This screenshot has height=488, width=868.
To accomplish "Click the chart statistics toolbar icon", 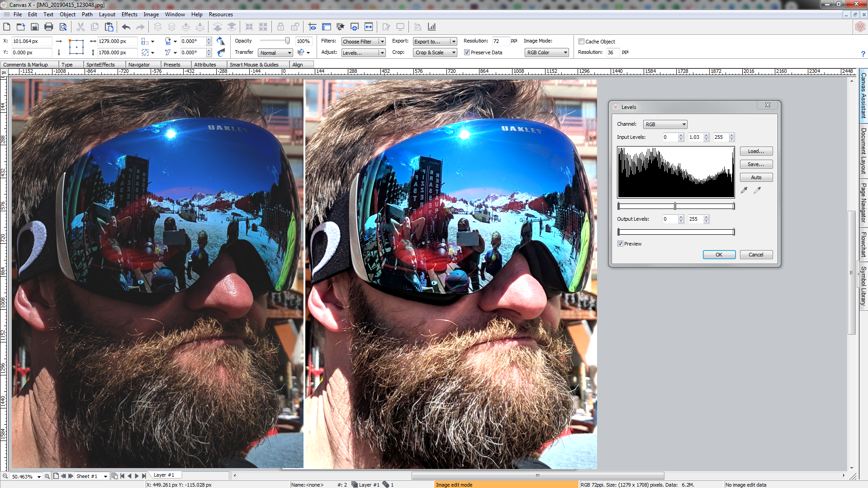I will click(x=432, y=27).
